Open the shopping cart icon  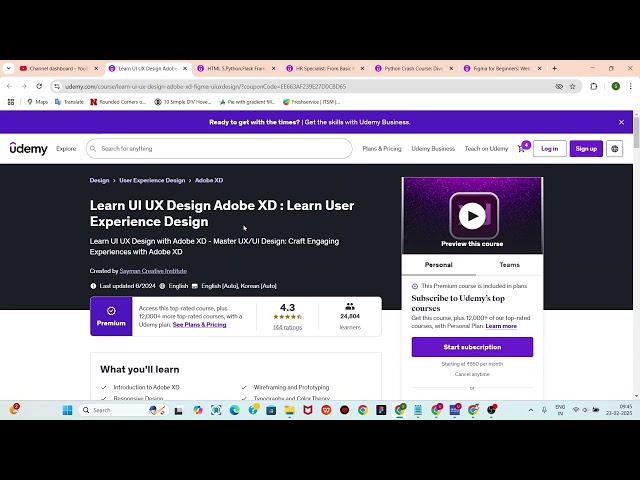click(522, 149)
